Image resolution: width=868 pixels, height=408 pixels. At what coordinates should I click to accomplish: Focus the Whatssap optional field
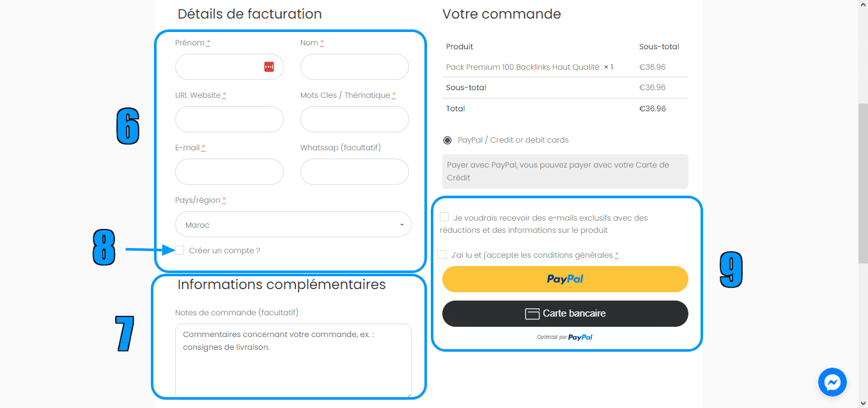(355, 172)
